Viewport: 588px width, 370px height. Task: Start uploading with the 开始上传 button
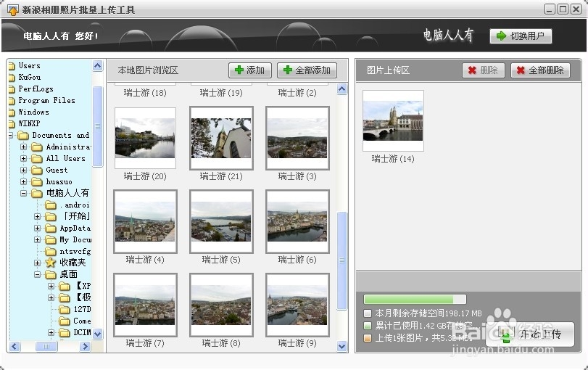point(530,334)
